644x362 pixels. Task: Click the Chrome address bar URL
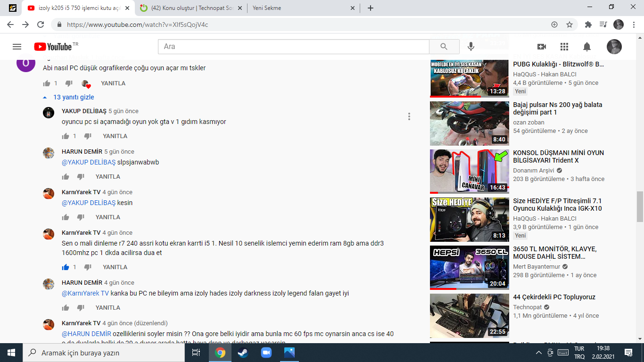tap(137, 25)
